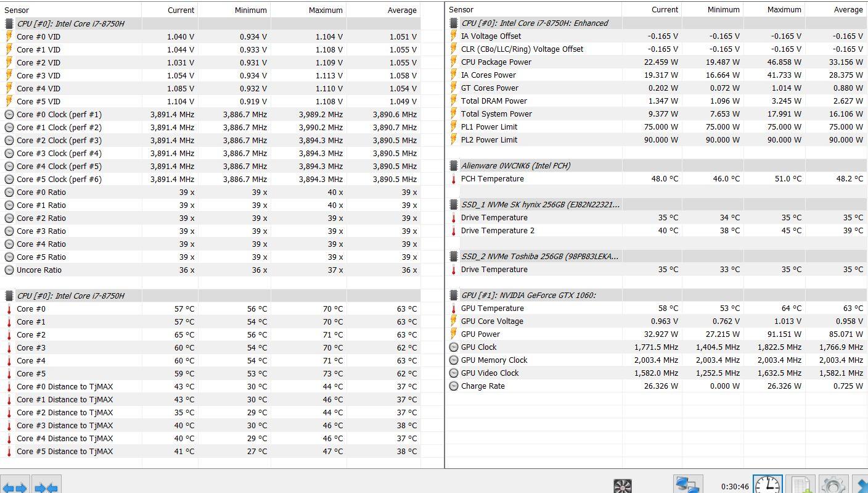Collapse the CPU [#0] Intel Core i7-8750H VID group

click(x=9, y=23)
